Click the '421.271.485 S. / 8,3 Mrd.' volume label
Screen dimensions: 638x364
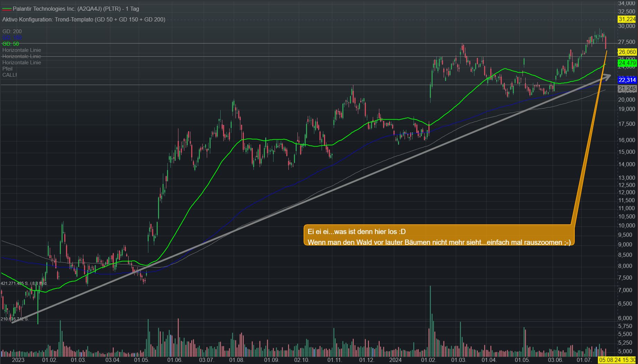click(24, 283)
